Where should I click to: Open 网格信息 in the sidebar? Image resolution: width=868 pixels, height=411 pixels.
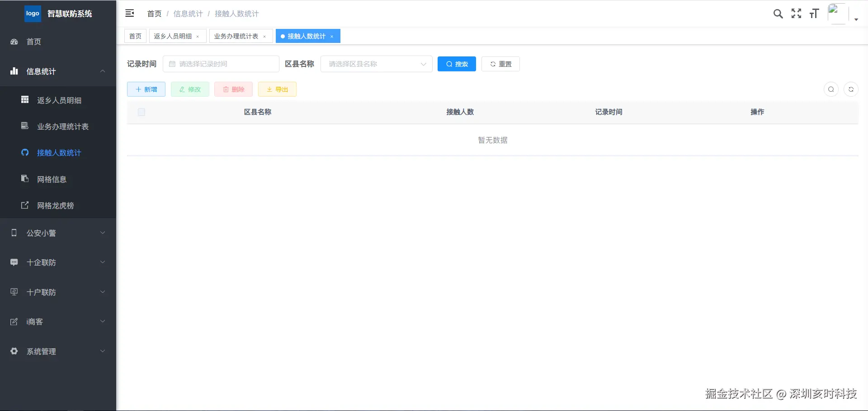click(58, 179)
